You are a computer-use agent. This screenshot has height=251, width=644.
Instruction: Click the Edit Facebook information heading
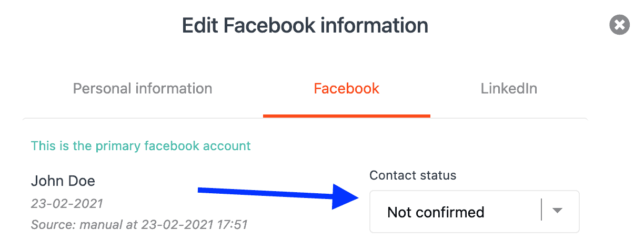pos(305,25)
